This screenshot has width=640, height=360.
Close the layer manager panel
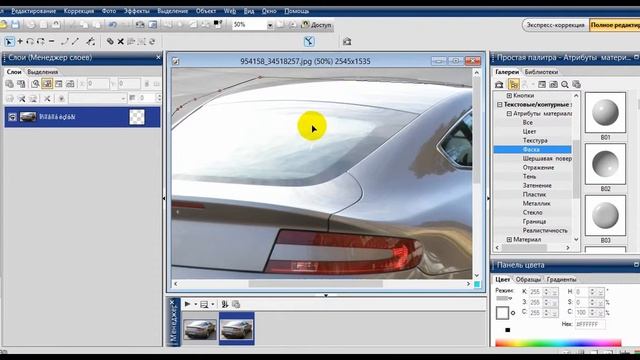[x=158, y=58]
